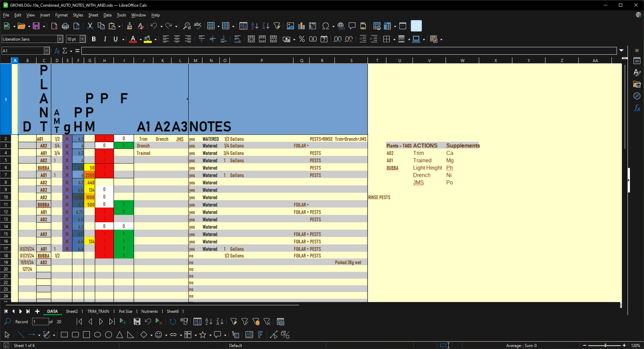This screenshot has height=349, width=644.
Task: Expand the formula bar
Action: (621, 51)
